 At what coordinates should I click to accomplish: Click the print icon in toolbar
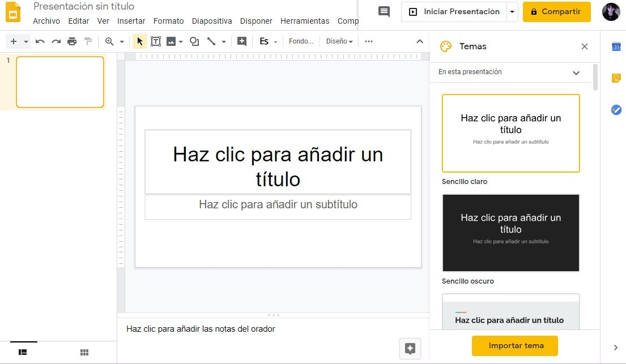point(72,41)
